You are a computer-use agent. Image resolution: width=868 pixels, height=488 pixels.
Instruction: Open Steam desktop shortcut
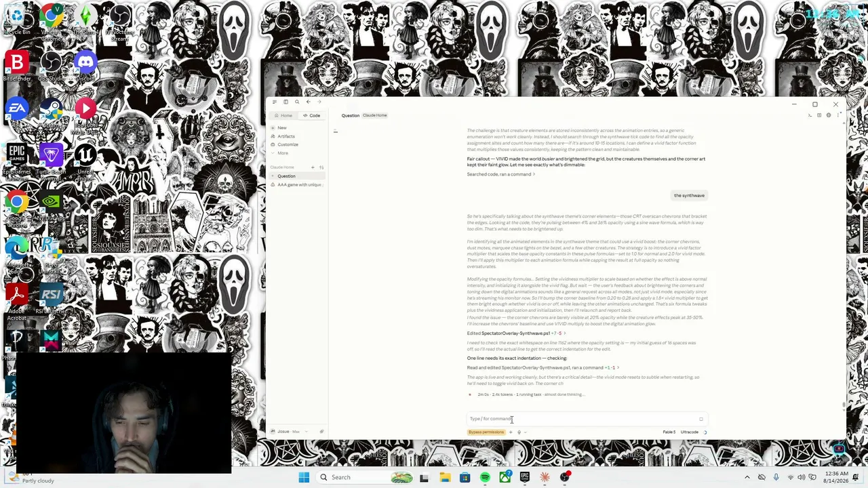coord(51,113)
